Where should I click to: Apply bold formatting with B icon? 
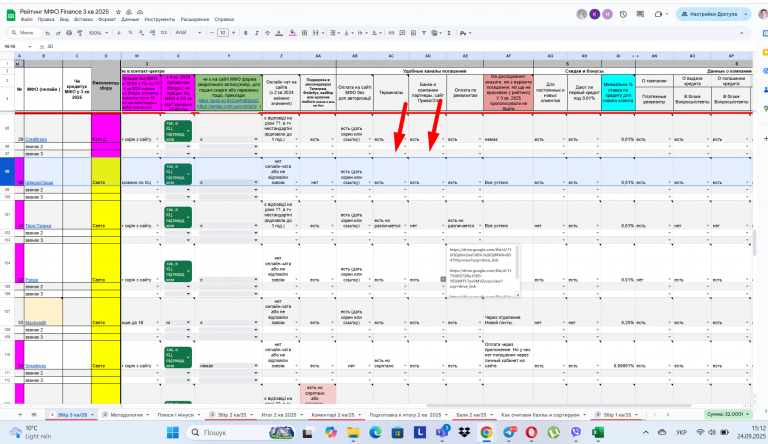coord(245,33)
